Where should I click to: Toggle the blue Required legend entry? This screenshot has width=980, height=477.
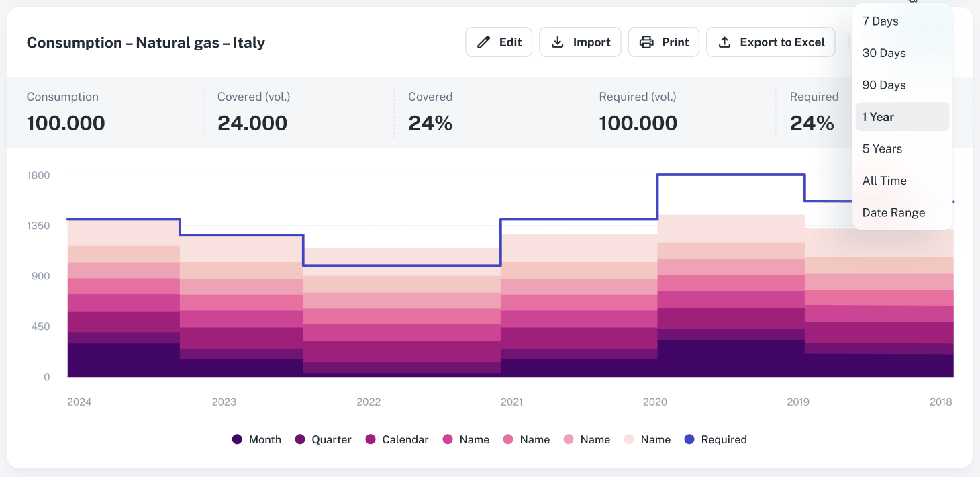click(716, 439)
